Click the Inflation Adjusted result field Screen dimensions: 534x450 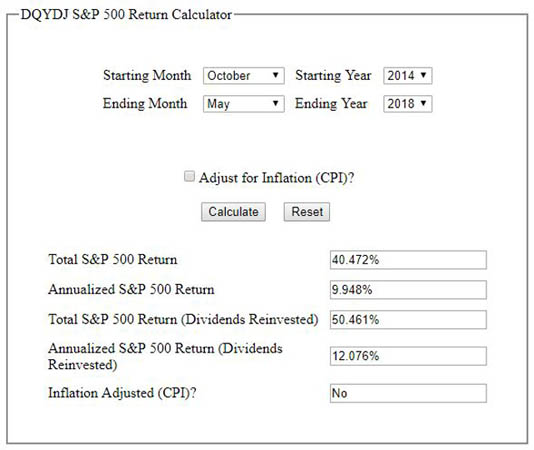click(x=408, y=393)
